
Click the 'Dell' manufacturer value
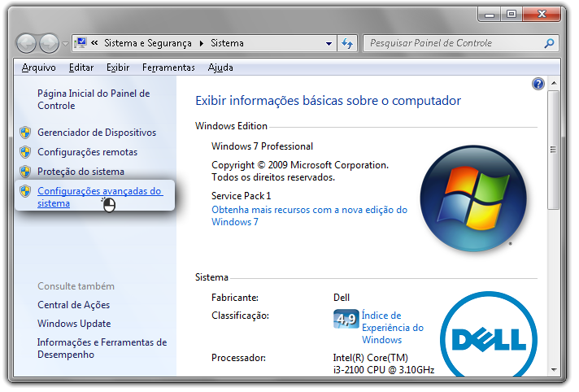[342, 298]
